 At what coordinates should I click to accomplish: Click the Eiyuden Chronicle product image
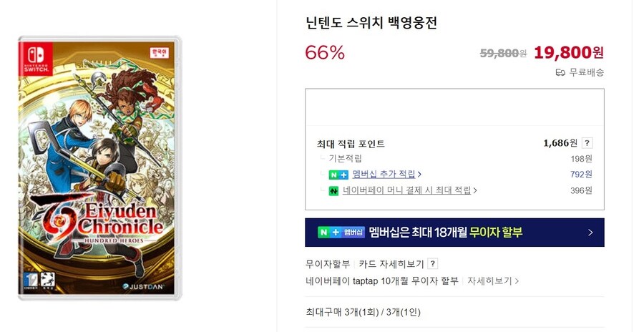pyautogui.click(x=99, y=168)
